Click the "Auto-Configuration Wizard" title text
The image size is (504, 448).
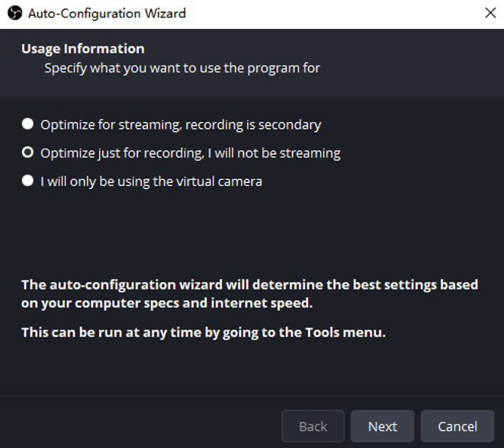point(107,13)
